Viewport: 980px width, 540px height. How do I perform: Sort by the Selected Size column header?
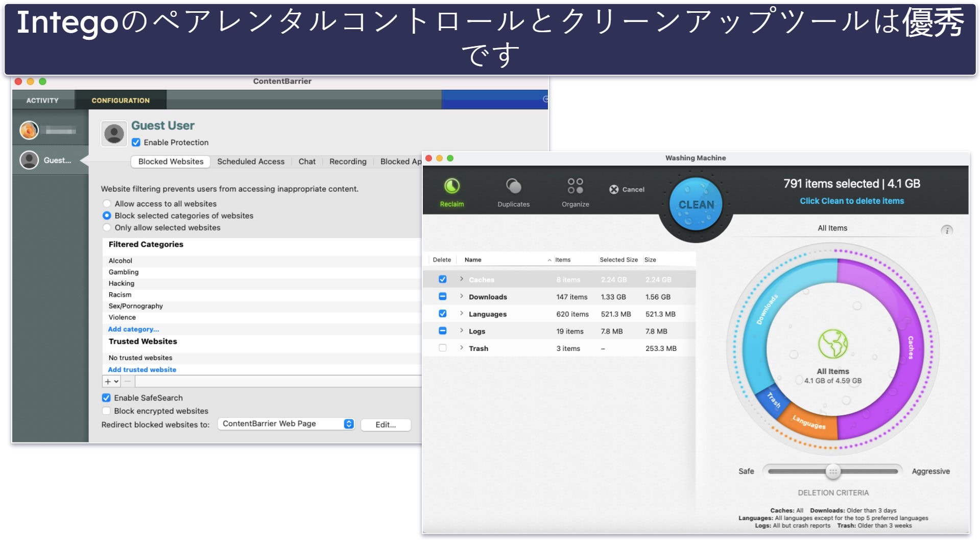618,260
